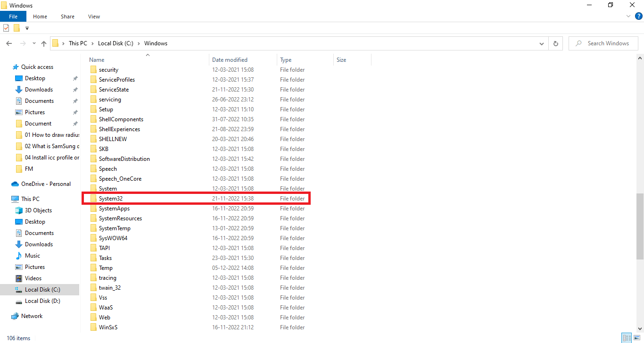Screen dimensions: 644x343
Task: Refresh the Windows folder view
Action: click(x=555, y=43)
